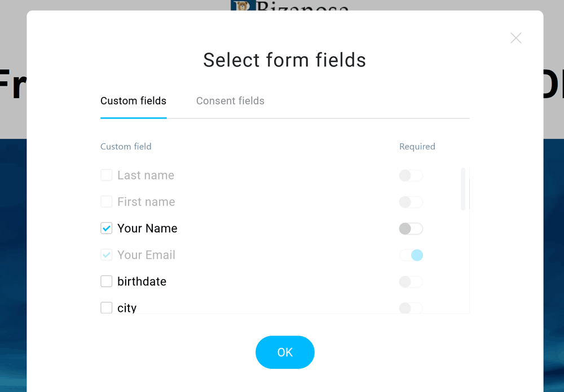Screen dimensions: 564x392
Task: Click the birthdate field label
Action: point(142,281)
